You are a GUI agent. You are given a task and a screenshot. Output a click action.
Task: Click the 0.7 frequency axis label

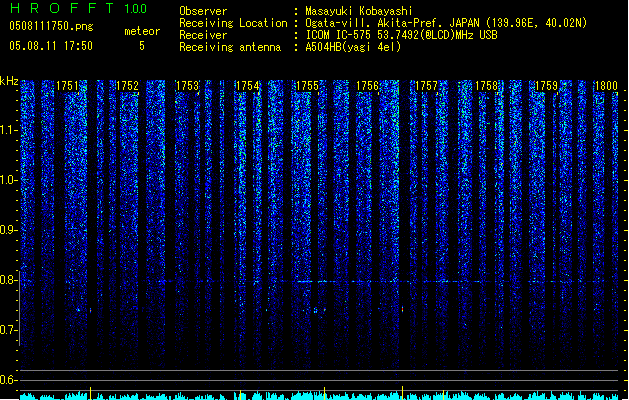pos(8,330)
